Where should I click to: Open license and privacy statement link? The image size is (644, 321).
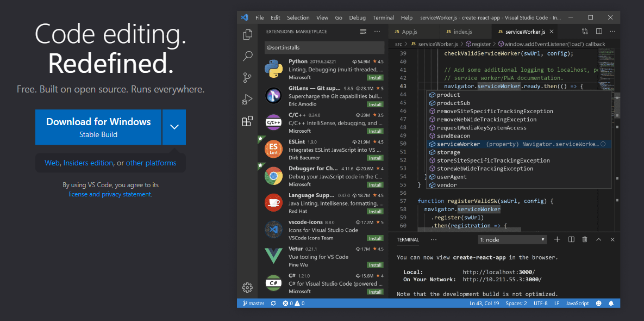click(x=110, y=194)
